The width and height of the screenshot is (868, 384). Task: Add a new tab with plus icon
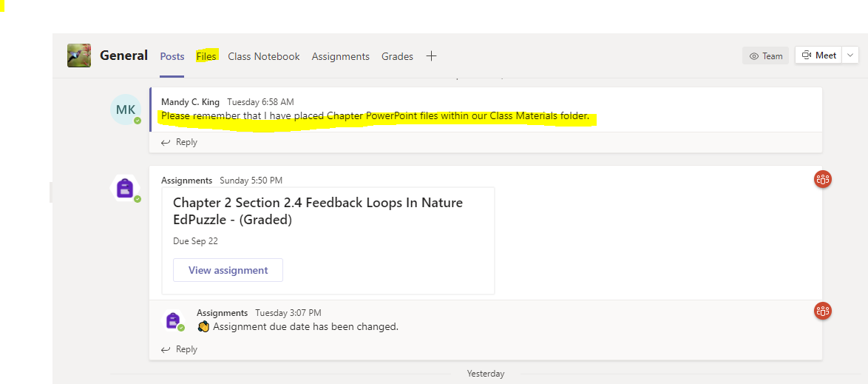point(431,55)
